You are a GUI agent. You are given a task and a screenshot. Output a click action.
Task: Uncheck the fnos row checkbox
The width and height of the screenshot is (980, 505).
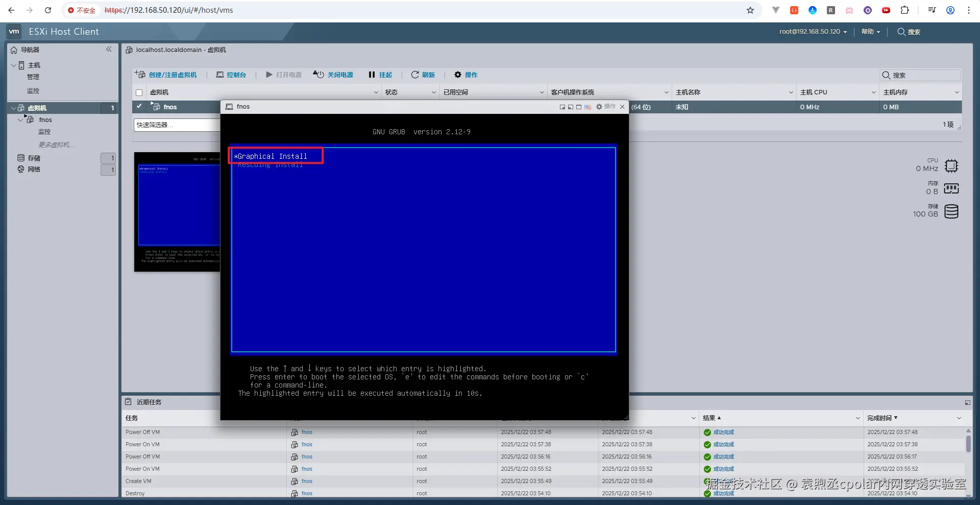click(139, 106)
